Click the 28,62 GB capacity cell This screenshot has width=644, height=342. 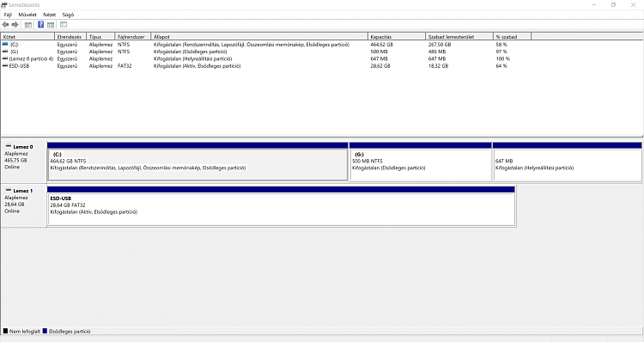point(380,66)
